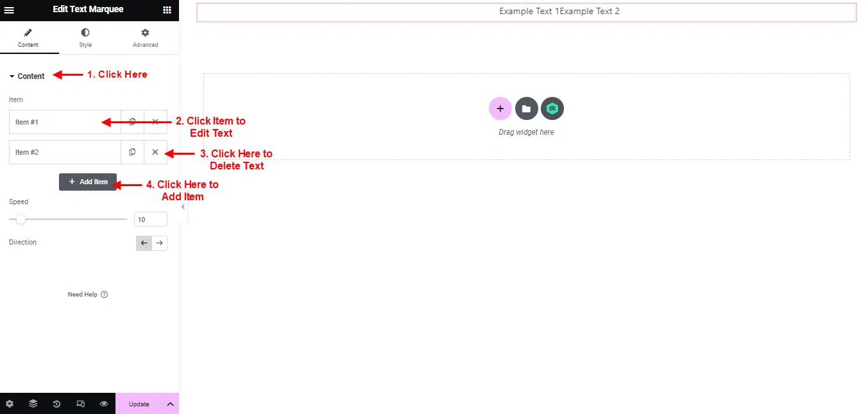Viewport: 868px width, 414px height.
Task: Focus the Speed value field
Action: click(x=151, y=220)
